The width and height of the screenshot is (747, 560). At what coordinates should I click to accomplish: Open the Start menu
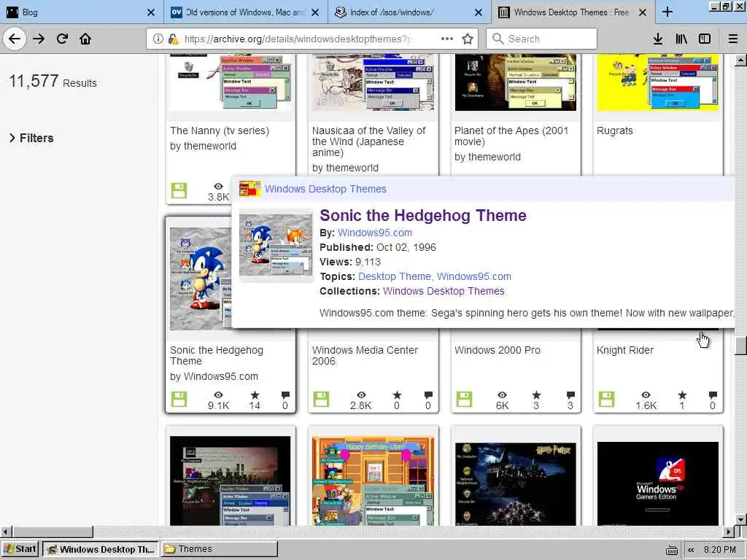(20, 549)
